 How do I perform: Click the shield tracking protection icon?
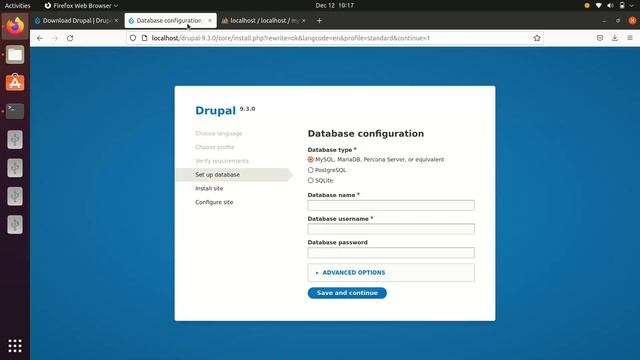click(133, 38)
